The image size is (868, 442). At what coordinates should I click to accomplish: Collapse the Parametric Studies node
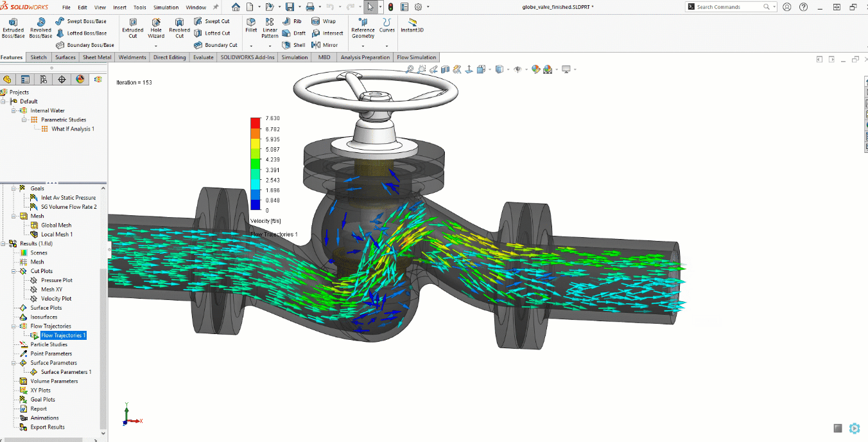[x=24, y=119]
